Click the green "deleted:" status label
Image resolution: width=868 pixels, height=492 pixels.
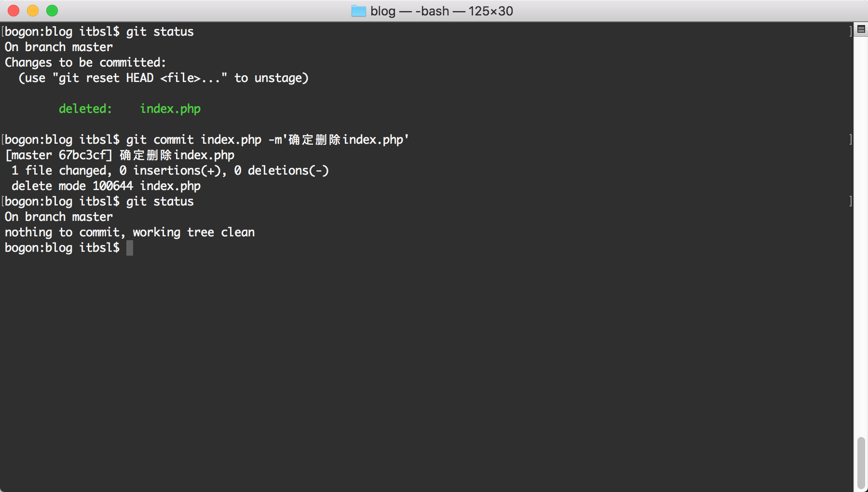85,109
